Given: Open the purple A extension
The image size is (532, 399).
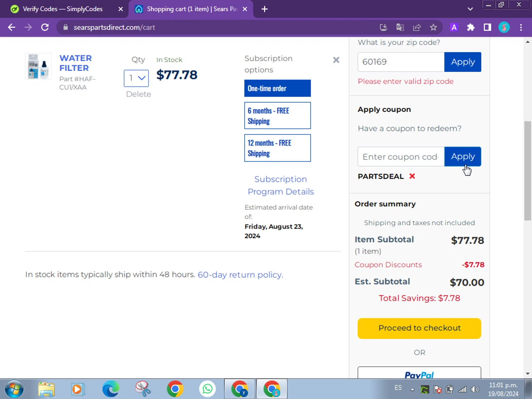Looking at the screenshot, I should tap(454, 27).
